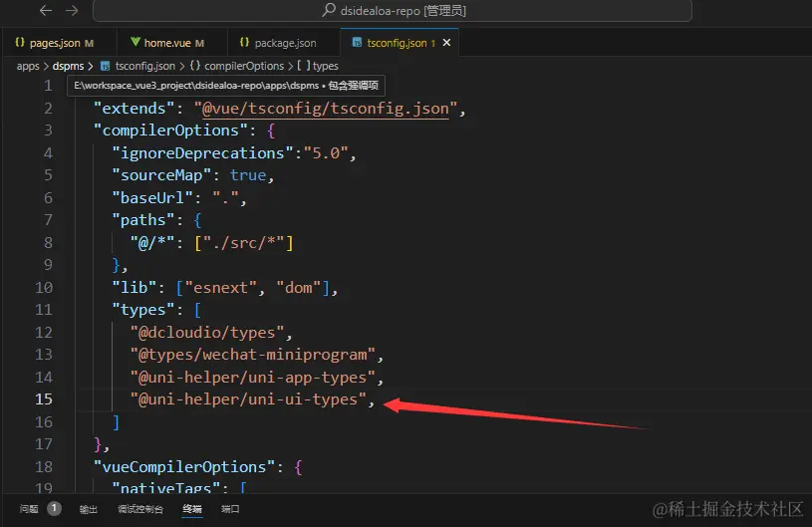Screen dimensions: 812x527
Task: Click the "dom" value text
Action: (x=298, y=287)
